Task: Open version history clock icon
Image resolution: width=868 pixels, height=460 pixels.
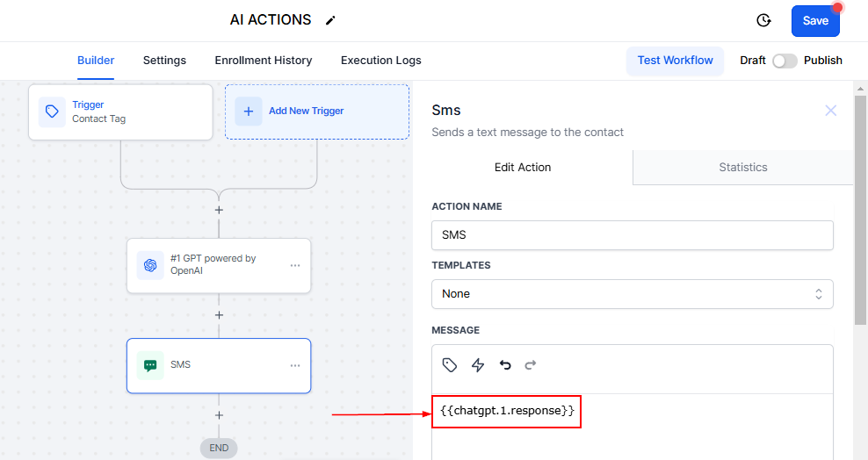Action: pyautogui.click(x=763, y=20)
